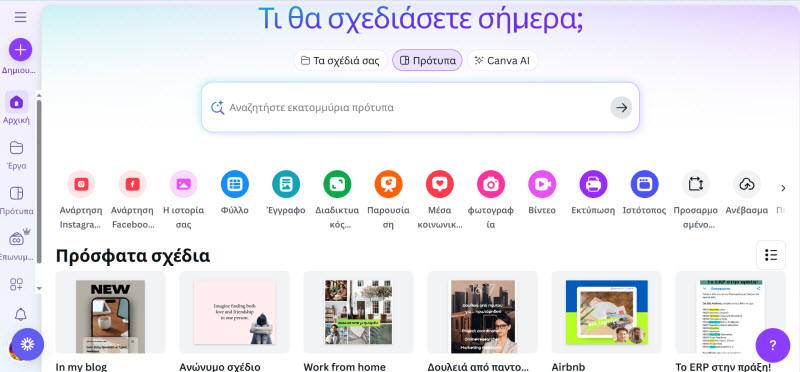This screenshot has width=800, height=372.
Task: Click the magnifier sparkle search icon
Action: click(218, 108)
